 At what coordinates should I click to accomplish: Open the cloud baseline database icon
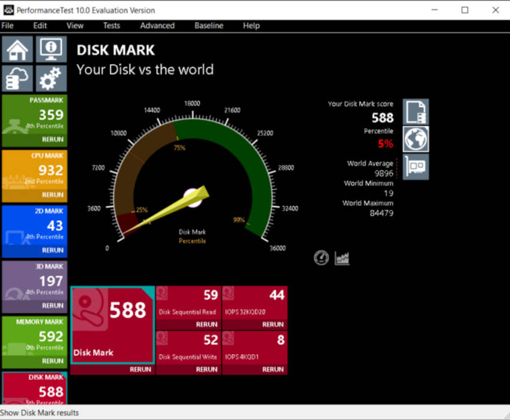point(17,78)
